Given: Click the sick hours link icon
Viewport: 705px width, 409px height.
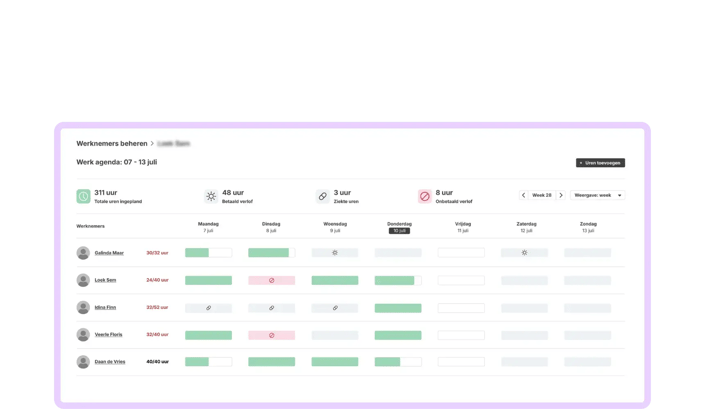Looking at the screenshot, I should click(322, 196).
